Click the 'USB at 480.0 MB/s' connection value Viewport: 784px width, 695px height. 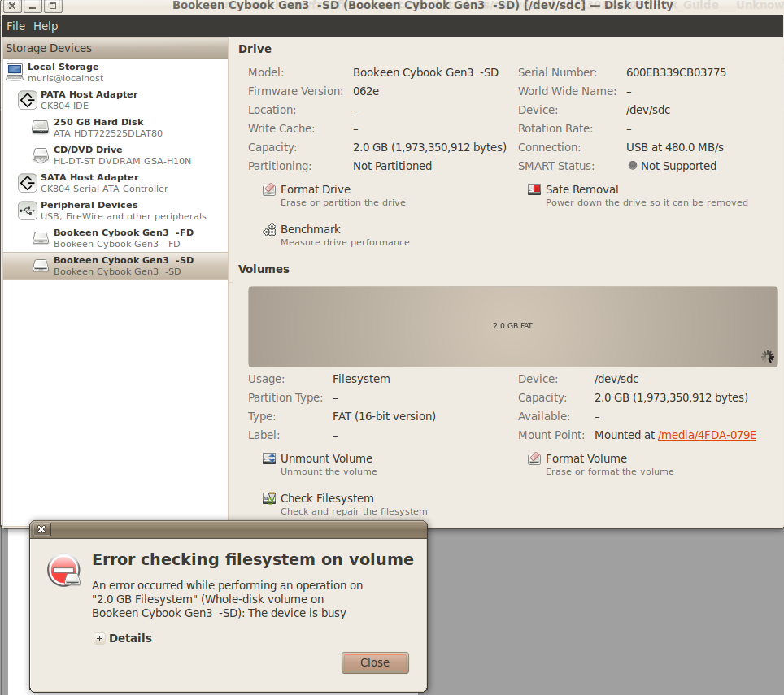tap(674, 147)
